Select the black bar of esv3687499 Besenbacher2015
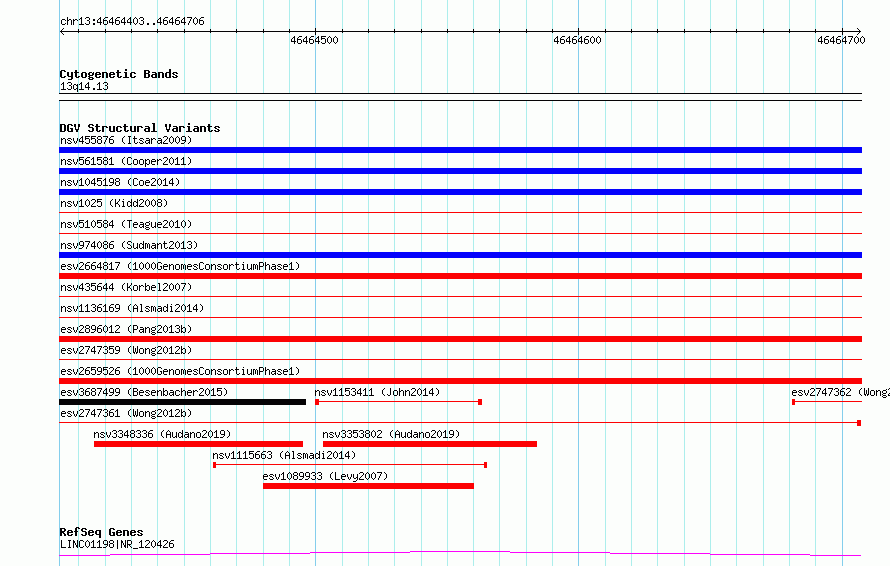The height and width of the screenshot is (566, 890). 182,402
